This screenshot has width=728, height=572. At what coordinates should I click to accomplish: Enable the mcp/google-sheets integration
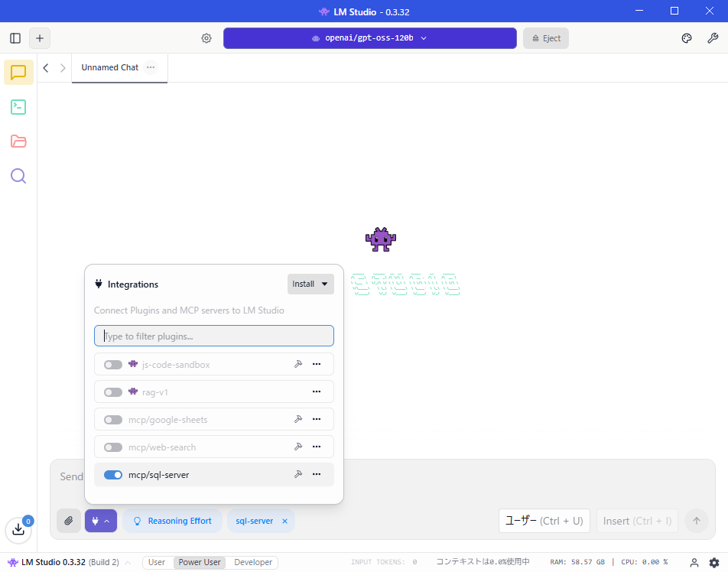pos(113,419)
